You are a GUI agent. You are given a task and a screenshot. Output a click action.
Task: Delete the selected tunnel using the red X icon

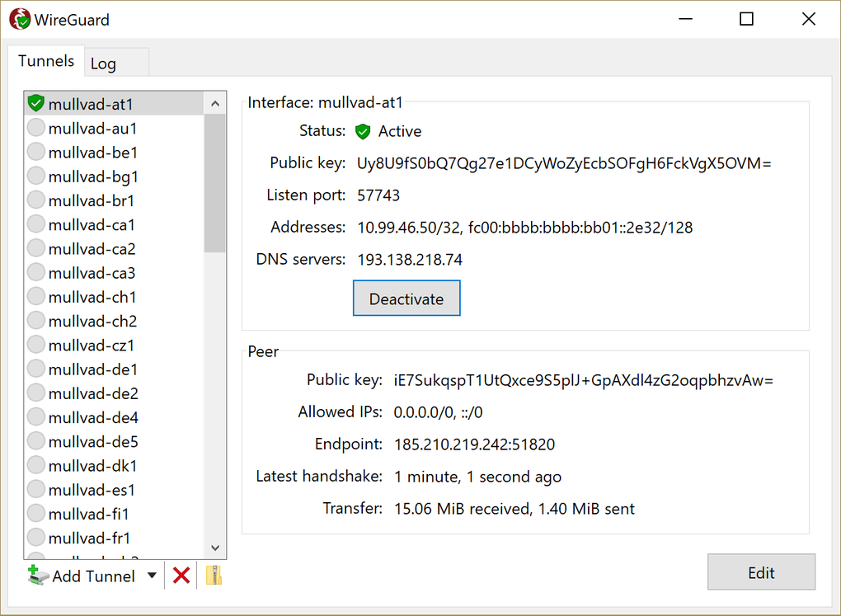tap(181, 576)
